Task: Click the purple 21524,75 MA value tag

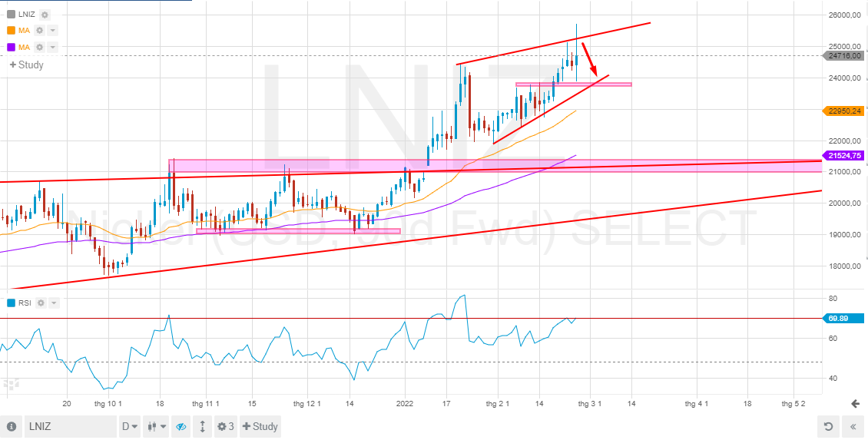Action: [843, 156]
